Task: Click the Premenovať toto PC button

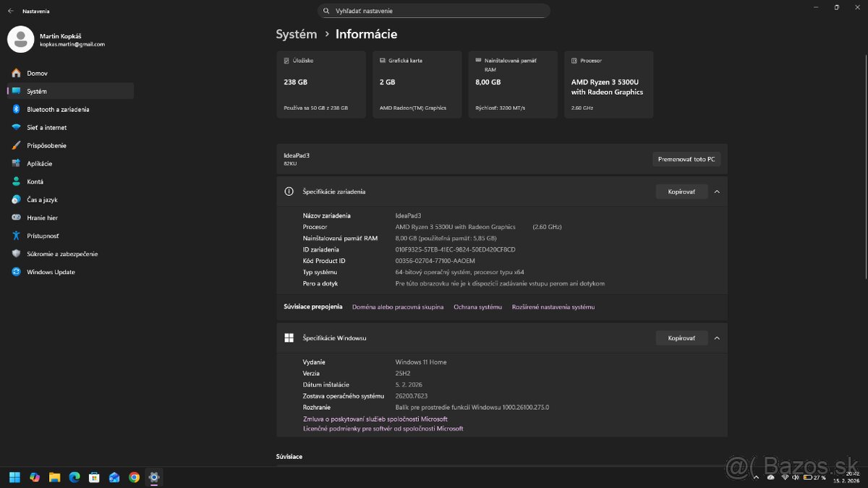Action: [x=686, y=159]
